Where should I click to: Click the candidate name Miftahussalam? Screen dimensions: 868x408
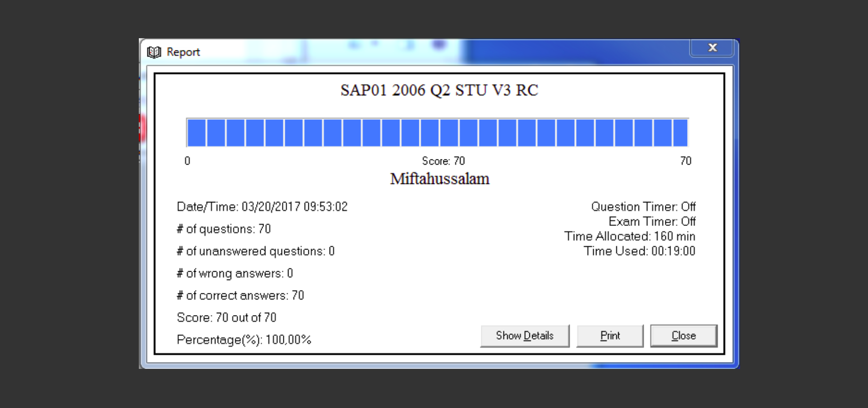pyautogui.click(x=439, y=179)
